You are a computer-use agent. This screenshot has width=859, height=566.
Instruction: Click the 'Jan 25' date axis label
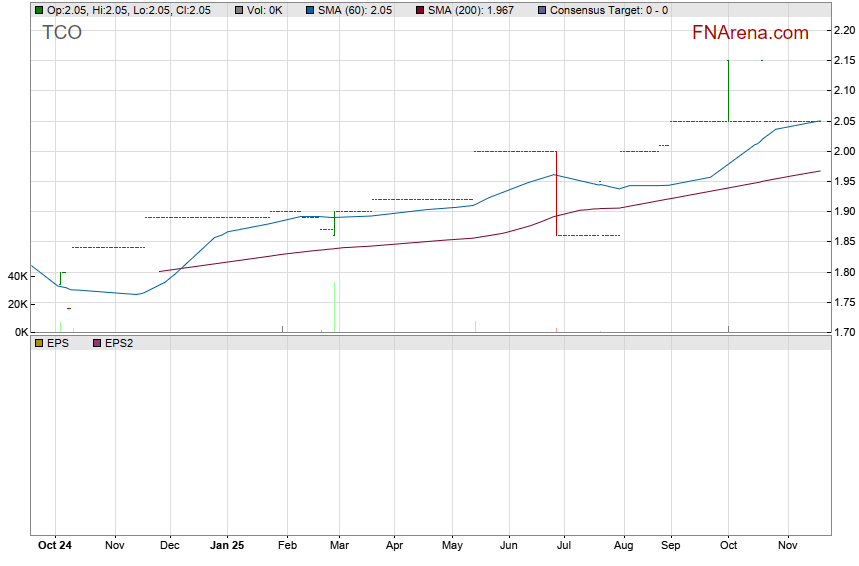[x=227, y=546]
